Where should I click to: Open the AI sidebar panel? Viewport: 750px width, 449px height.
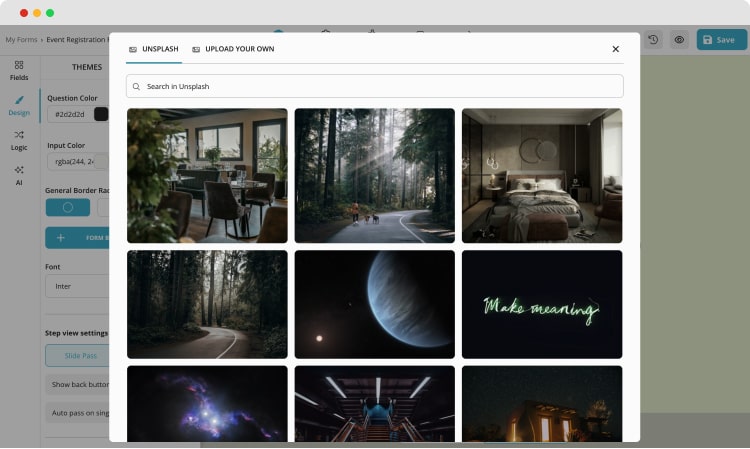coord(19,175)
